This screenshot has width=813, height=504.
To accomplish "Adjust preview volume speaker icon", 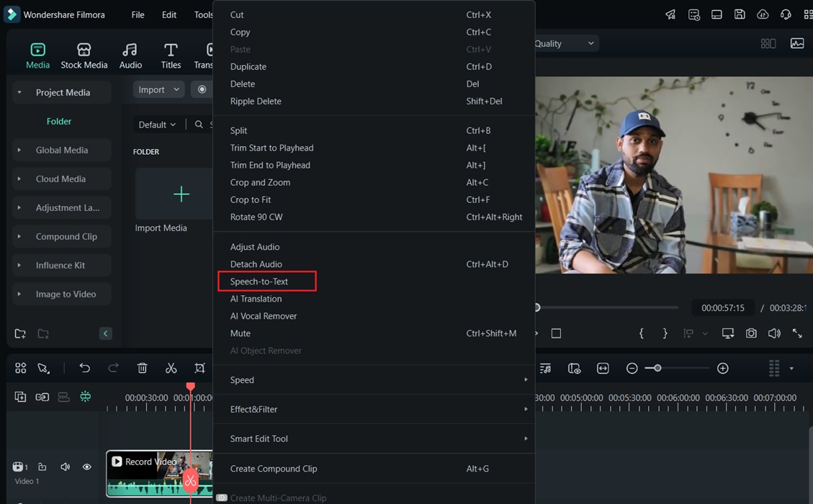I will (774, 333).
